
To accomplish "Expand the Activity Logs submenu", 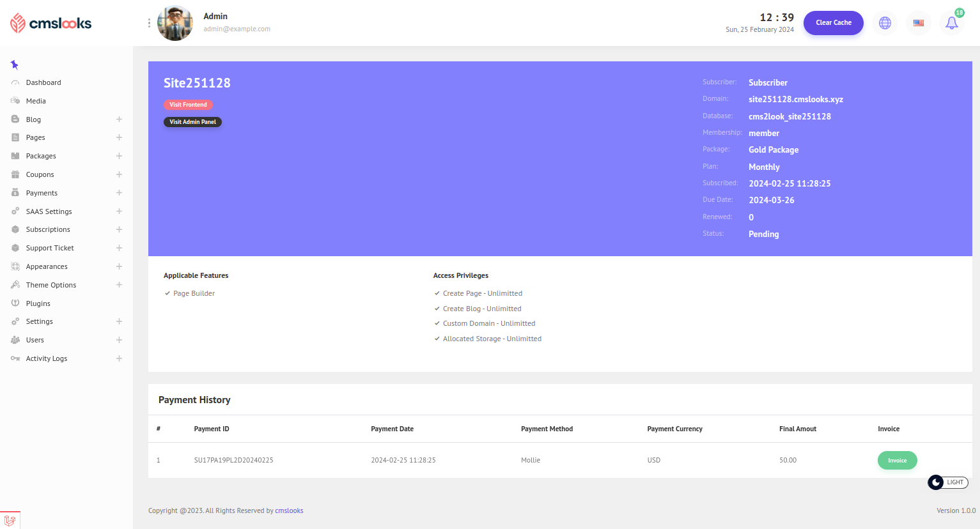I will (x=119, y=358).
